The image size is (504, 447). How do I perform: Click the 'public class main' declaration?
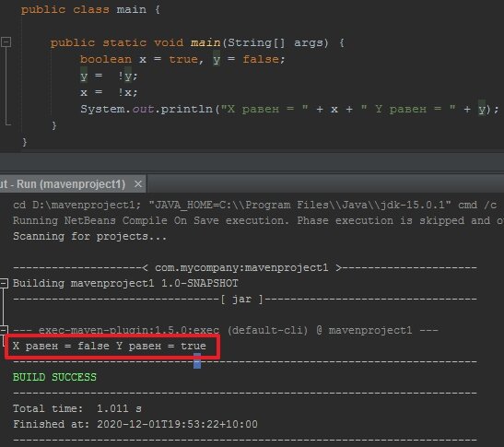90,9
